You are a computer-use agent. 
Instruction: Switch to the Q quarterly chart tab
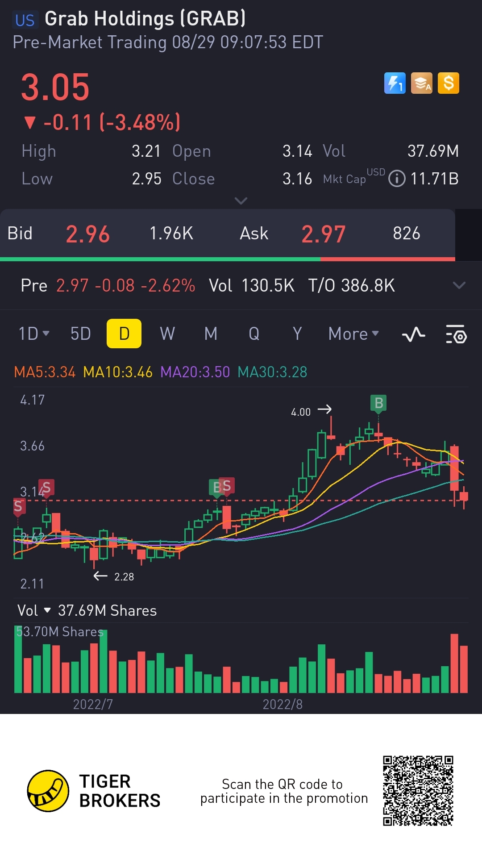pos(254,334)
